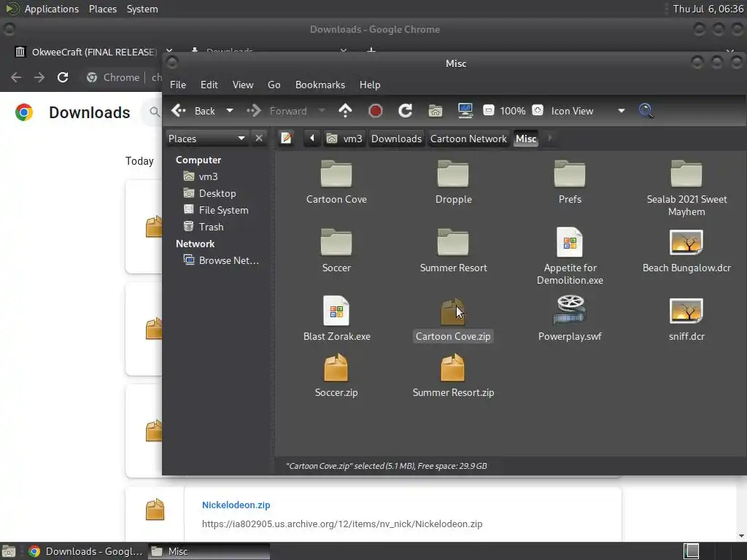The height and width of the screenshot is (560, 747).
Task: Open the System menu in top panel
Action: (142, 9)
